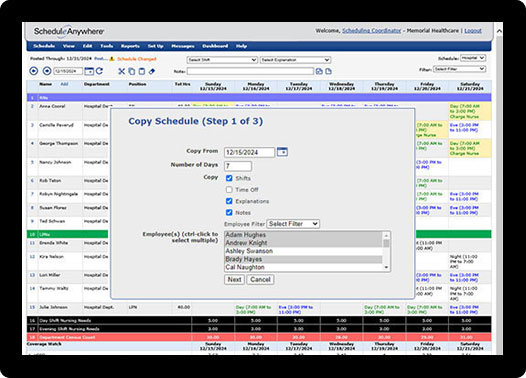Select Adam Hughes in employee list

coord(303,235)
